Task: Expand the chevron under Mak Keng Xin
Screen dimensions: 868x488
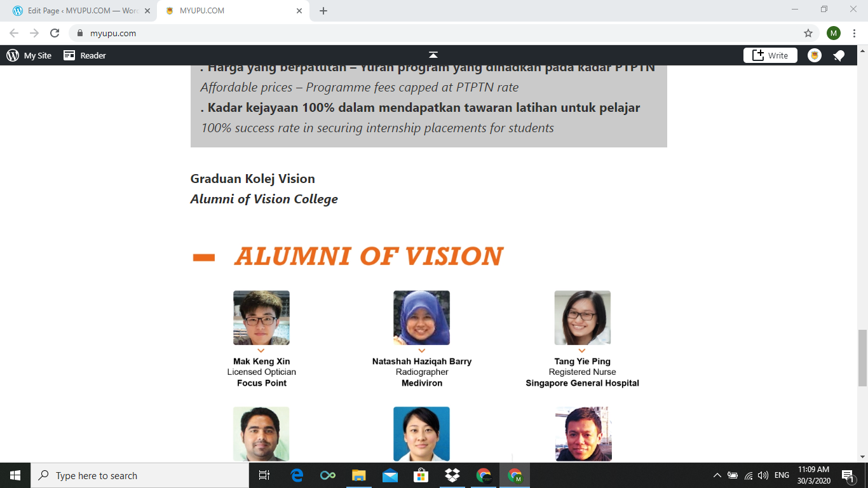Action: [261, 351]
